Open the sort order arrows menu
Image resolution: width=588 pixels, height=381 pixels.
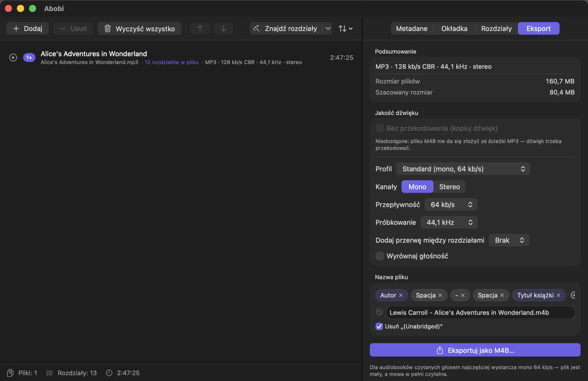tap(345, 28)
